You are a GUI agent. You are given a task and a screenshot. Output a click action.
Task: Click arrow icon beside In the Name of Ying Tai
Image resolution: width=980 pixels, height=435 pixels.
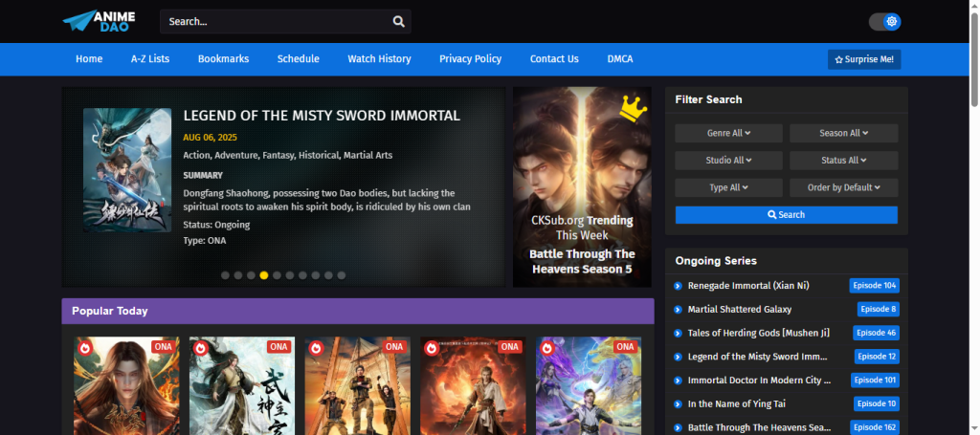point(678,404)
